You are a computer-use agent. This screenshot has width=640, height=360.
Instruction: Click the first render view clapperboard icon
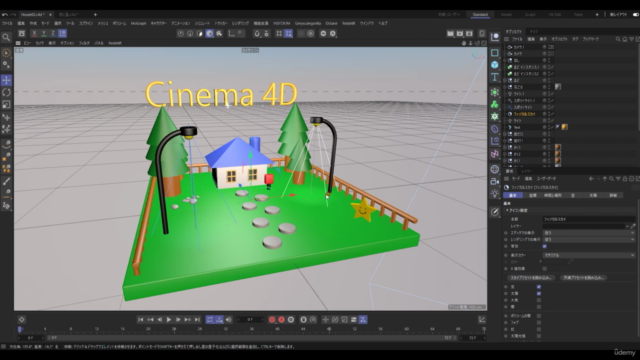[x=451, y=33]
